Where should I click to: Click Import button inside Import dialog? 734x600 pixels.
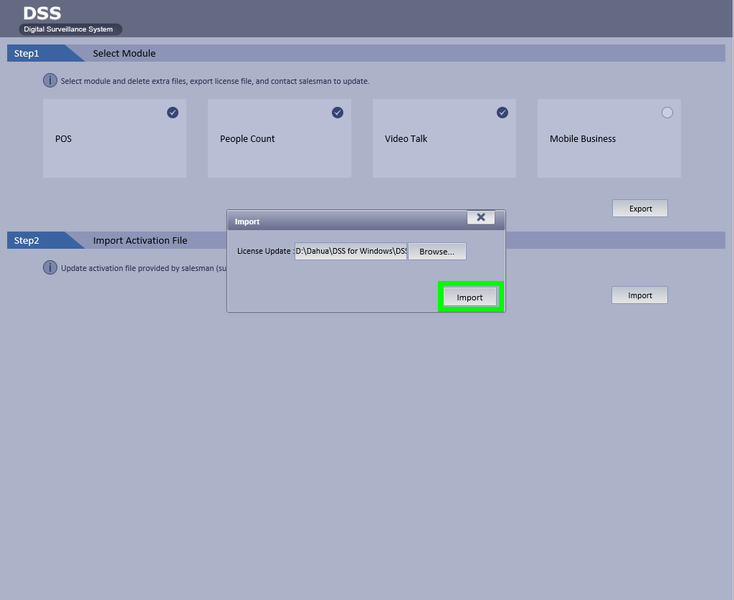point(470,297)
